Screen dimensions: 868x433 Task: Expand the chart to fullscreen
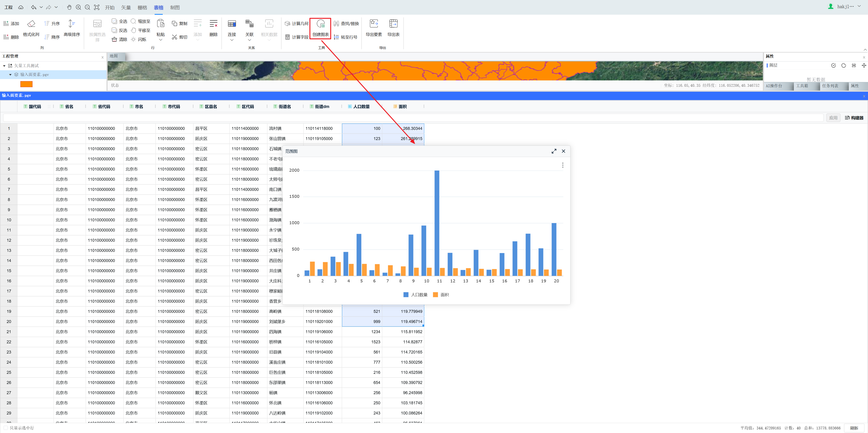tap(554, 151)
